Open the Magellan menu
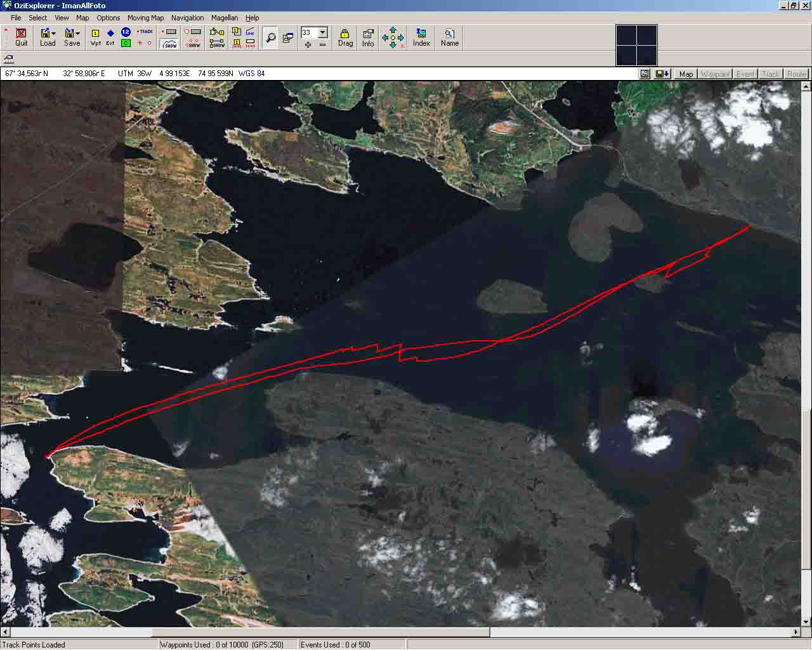This screenshot has width=812, height=650. (225, 18)
